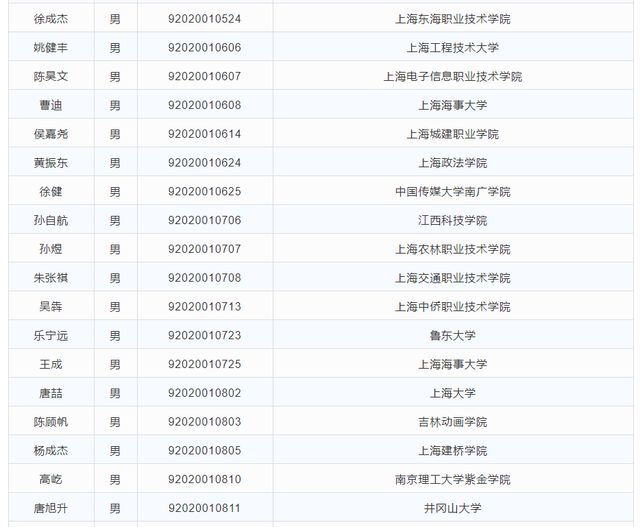The height and width of the screenshot is (527, 640).
Task: Select the name cell 乐宁远
Action: [51, 336]
